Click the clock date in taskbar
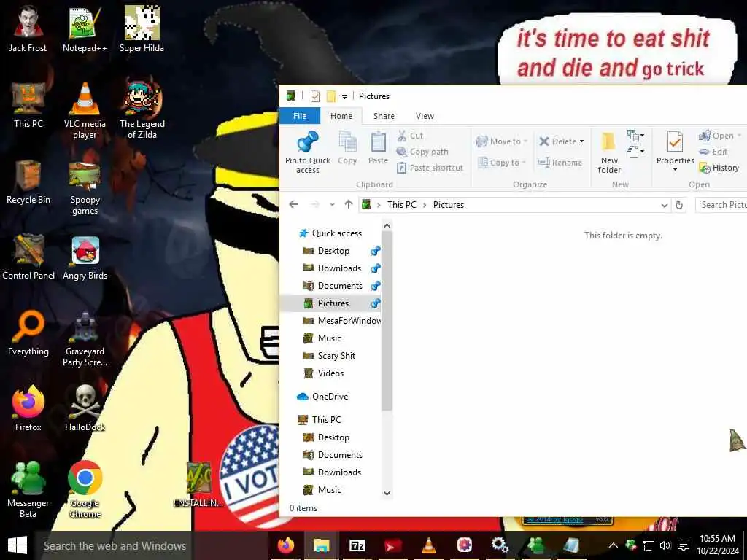The image size is (747, 560). coord(718,545)
